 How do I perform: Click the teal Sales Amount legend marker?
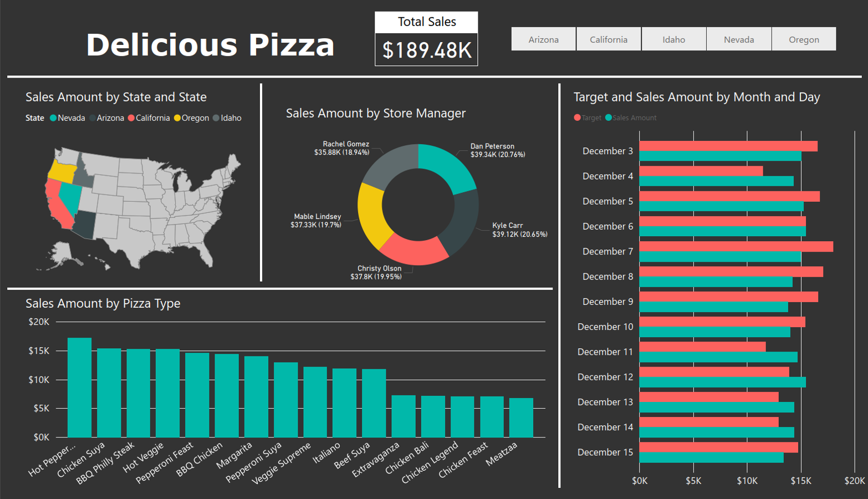pos(609,118)
